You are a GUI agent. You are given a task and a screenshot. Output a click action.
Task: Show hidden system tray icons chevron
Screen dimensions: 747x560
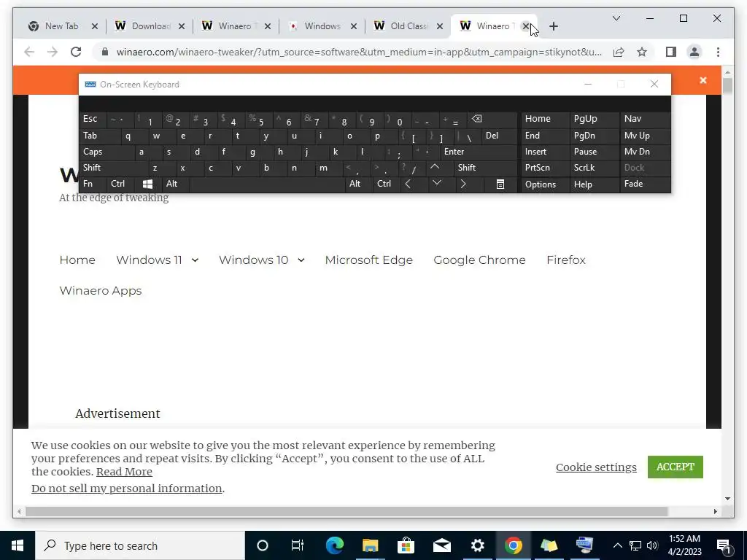point(617,545)
